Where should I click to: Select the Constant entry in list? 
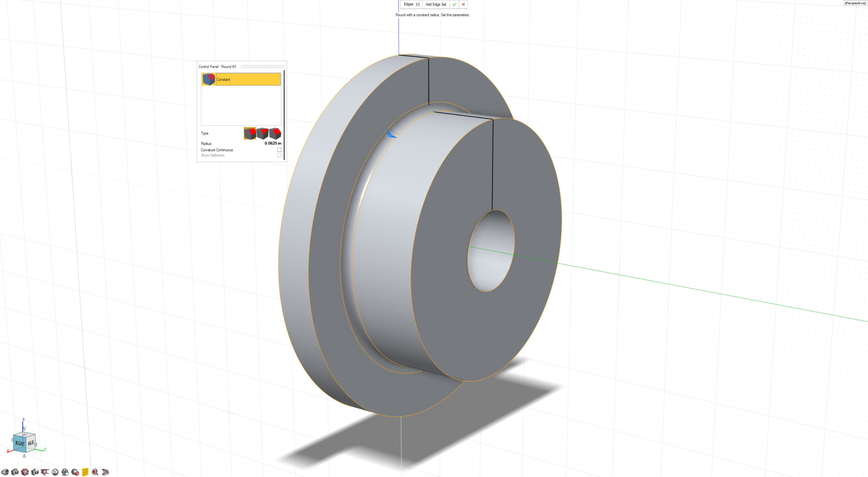tap(241, 80)
